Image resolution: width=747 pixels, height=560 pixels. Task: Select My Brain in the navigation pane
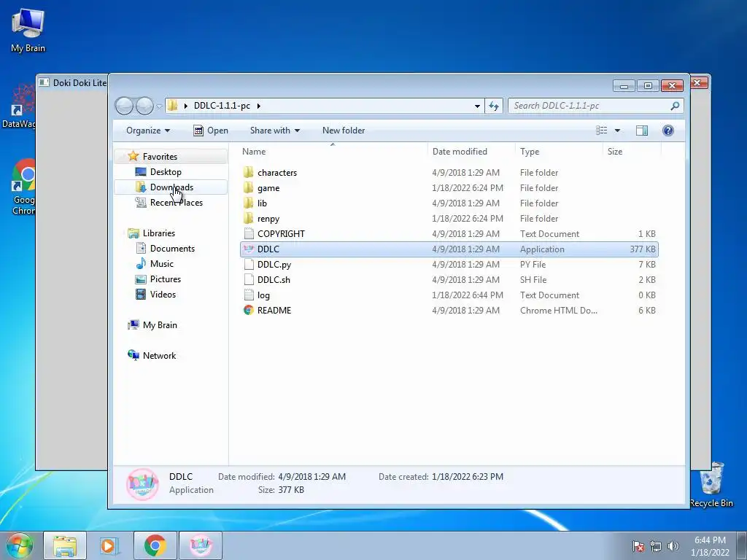(160, 324)
